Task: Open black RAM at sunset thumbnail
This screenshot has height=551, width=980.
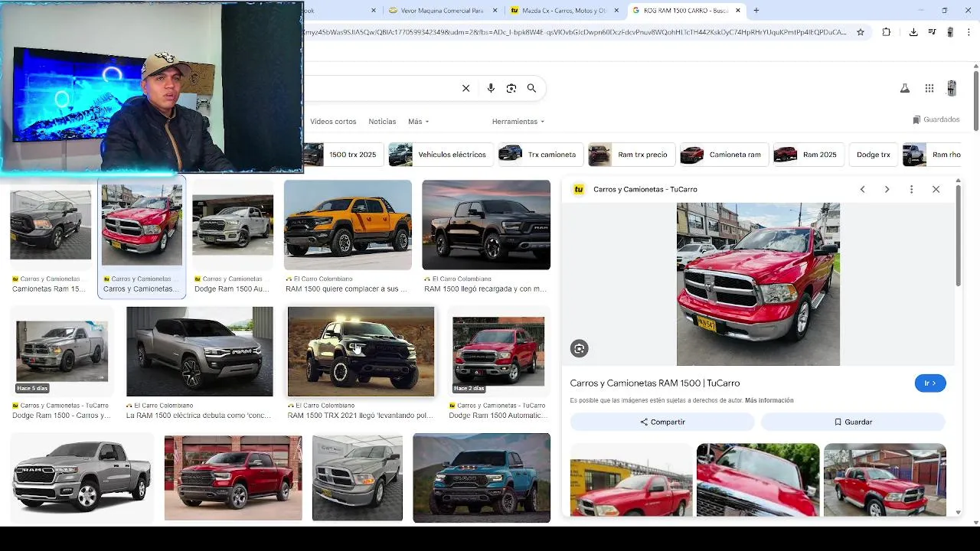Action: 486,225
